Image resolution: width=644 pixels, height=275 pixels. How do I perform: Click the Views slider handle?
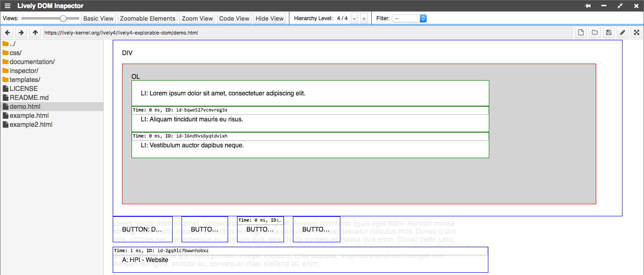click(x=64, y=18)
